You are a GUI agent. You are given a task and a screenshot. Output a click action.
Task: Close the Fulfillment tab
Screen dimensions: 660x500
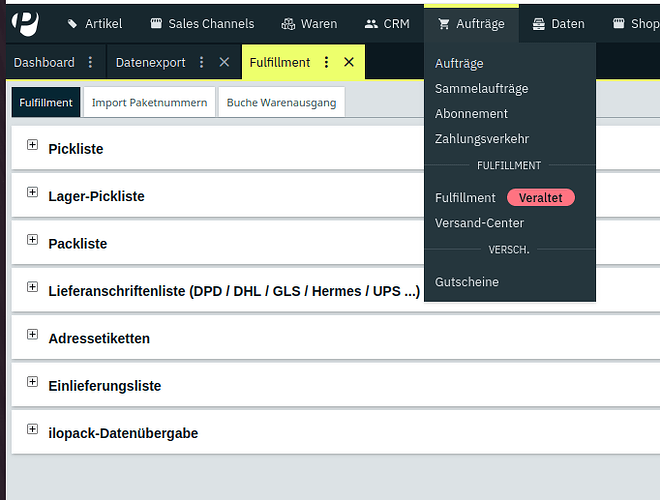point(349,62)
